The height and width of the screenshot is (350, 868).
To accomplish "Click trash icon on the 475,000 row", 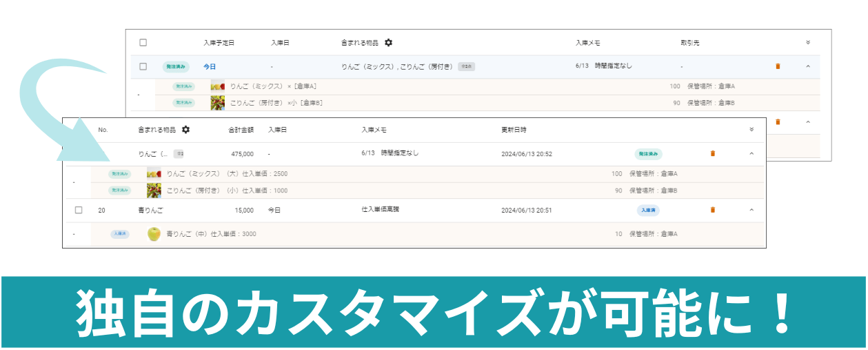I will [712, 153].
